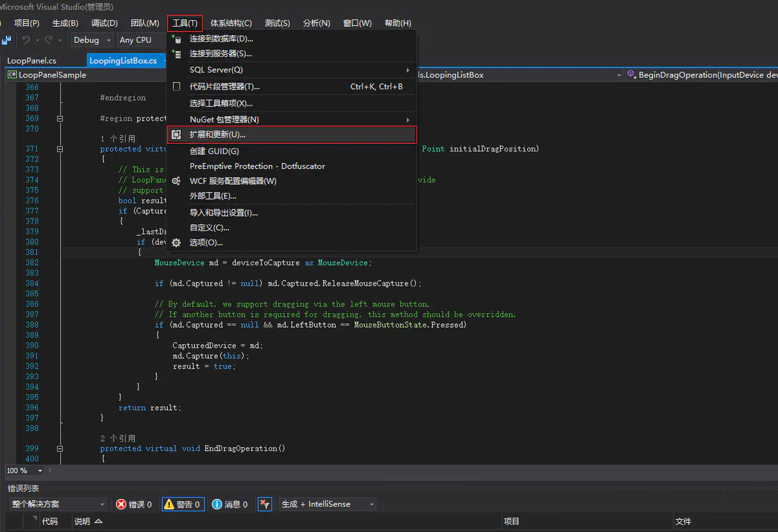
Task: Click the 错误列表 panel title
Action: tap(23, 489)
